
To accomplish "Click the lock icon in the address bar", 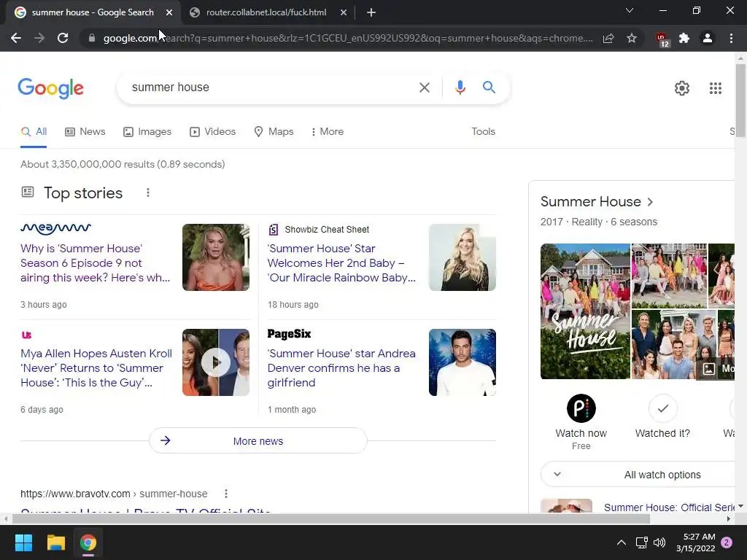I will click(92, 38).
